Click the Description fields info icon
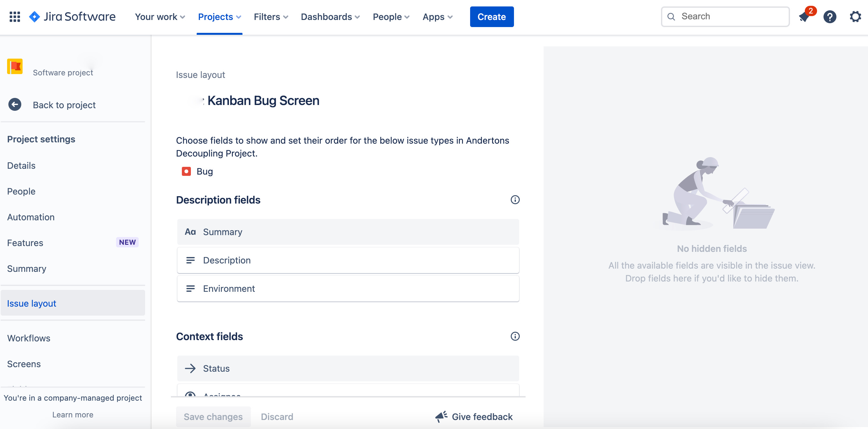 click(515, 200)
